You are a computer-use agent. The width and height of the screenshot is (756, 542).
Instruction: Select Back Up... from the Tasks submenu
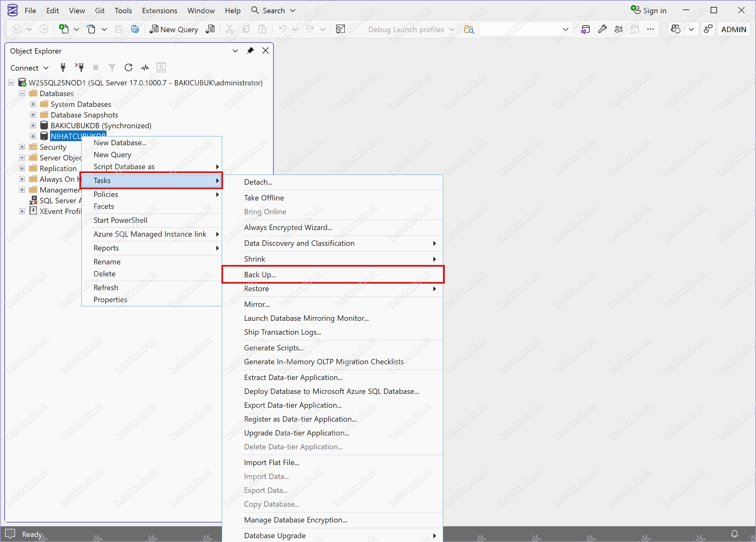click(x=260, y=275)
